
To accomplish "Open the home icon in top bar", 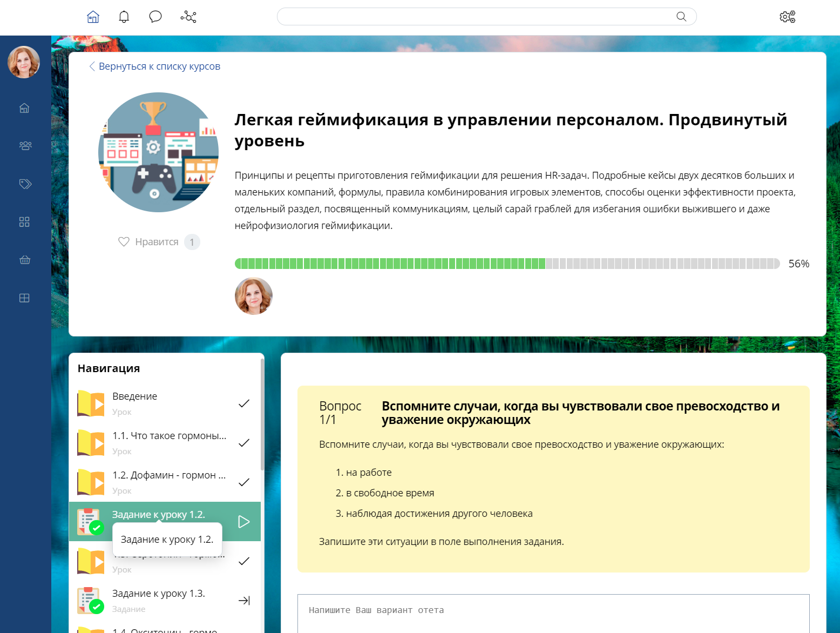I will (93, 17).
